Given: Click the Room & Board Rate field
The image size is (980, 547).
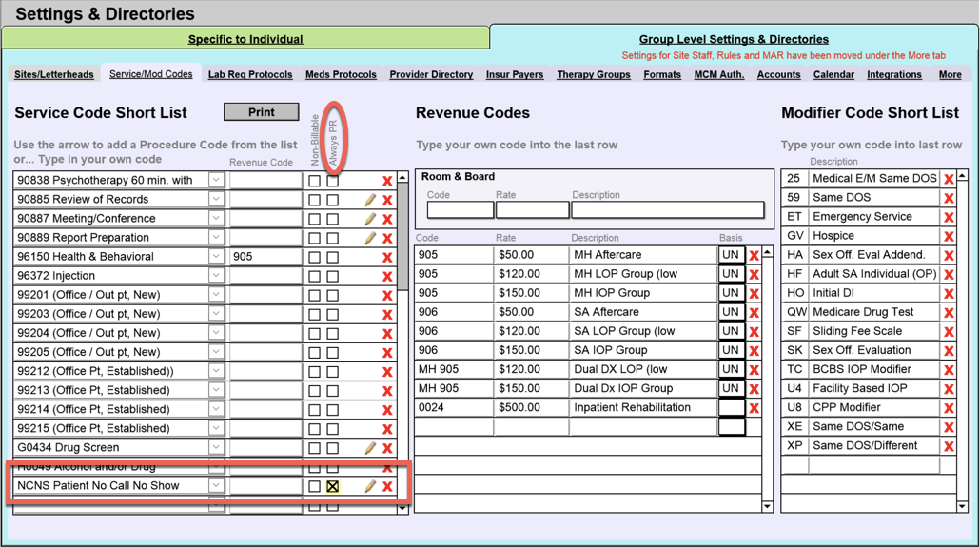Looking at the screenshot, I should (x=532, y=210).
